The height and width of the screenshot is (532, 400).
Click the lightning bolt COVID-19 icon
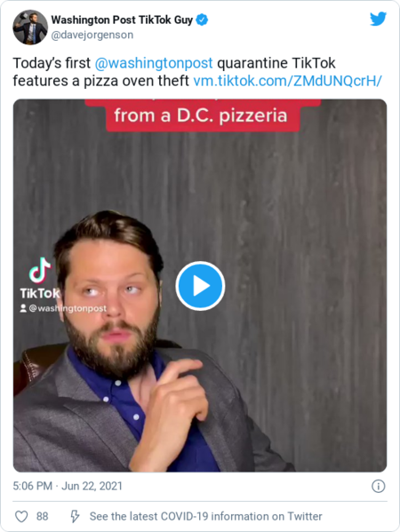coord(75,516)
